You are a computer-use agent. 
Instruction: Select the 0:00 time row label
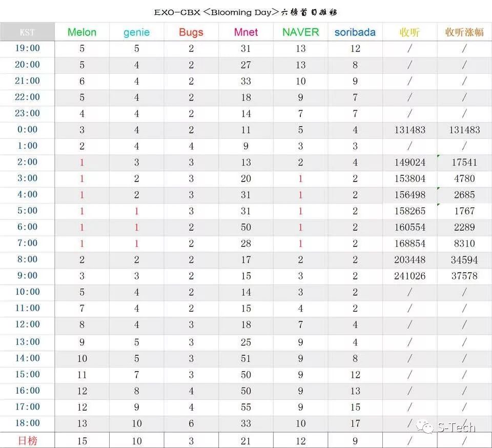click(27, 129)
